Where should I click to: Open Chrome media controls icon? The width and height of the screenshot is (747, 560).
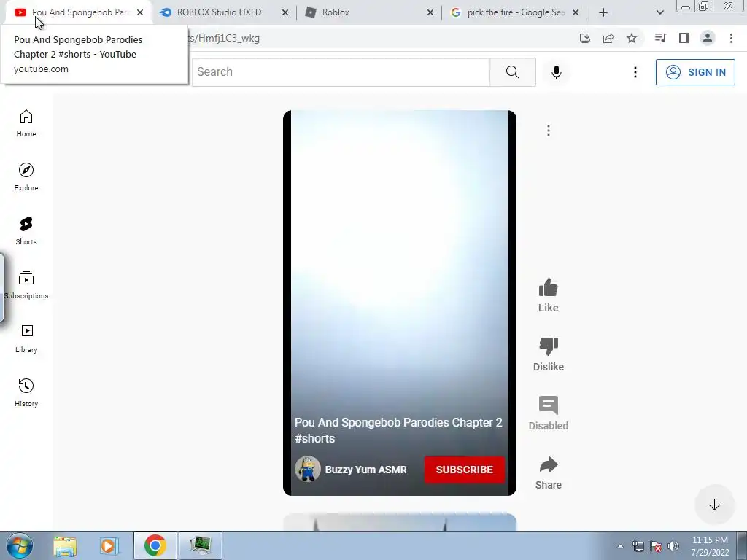pyautogui.click(x=661, y=38)
